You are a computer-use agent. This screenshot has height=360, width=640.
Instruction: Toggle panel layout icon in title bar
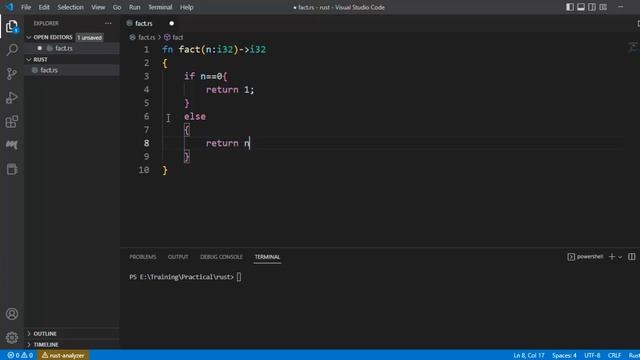581,7
